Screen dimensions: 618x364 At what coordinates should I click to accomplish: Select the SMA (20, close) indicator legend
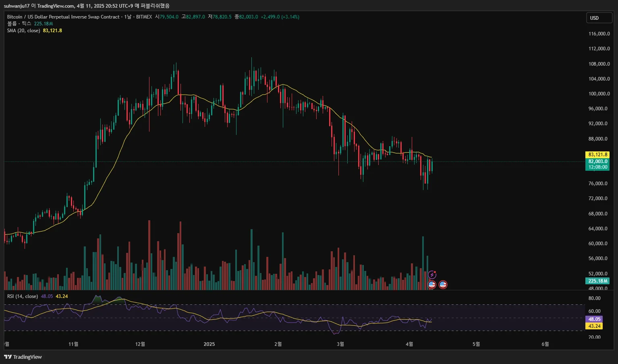(x=23, y=31)
